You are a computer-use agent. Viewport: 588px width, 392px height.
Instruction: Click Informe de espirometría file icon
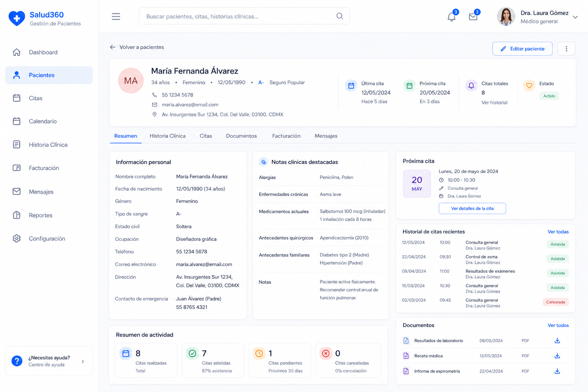[x=406, y=371]
